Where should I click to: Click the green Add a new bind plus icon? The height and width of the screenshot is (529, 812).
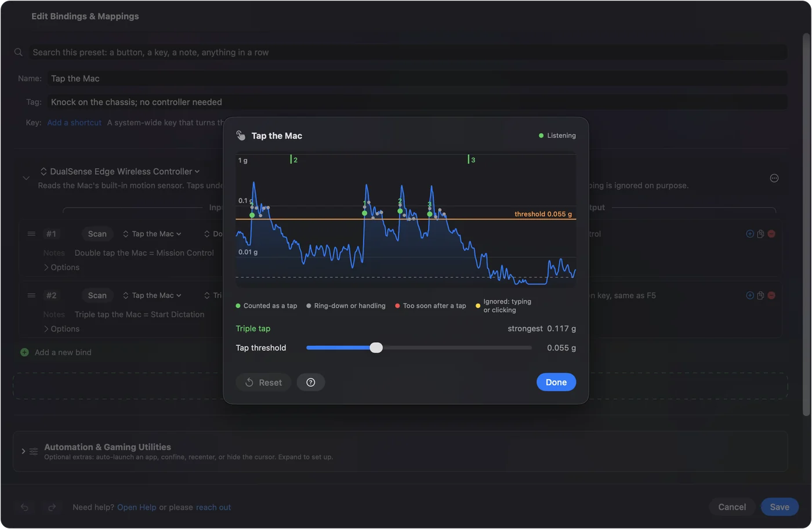[24, 352]
